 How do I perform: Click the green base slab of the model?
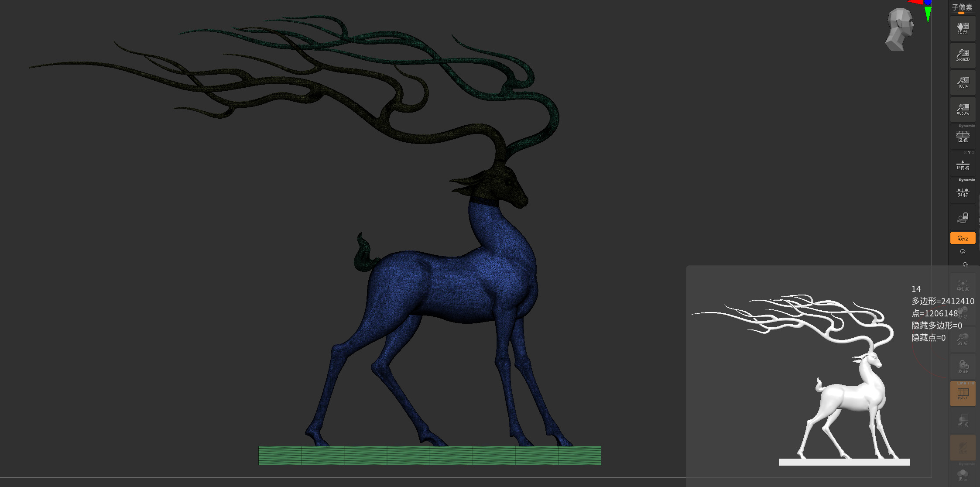430,456
